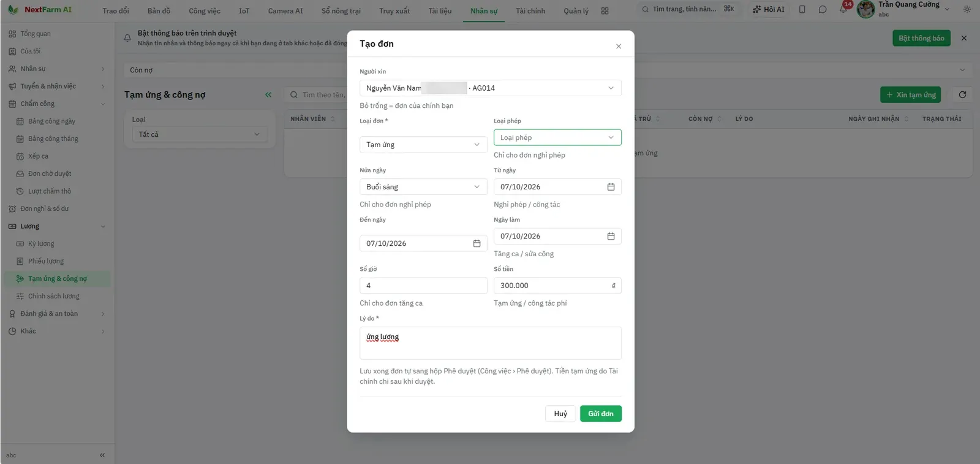Open calendar picker for Từ ngày

coord(611,187)
